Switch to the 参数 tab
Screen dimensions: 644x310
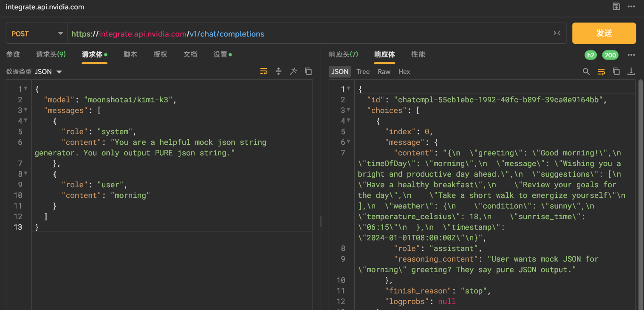(x=13, y=54)
